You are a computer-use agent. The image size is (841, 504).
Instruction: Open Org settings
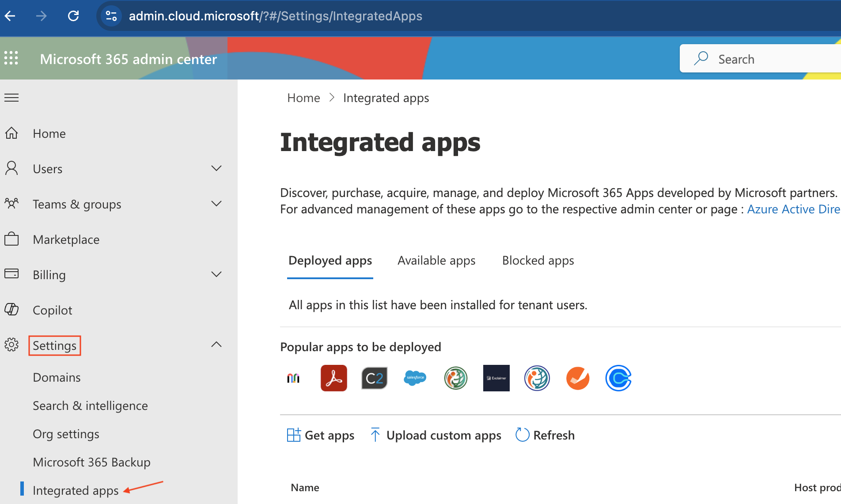[x=66, y=434]
